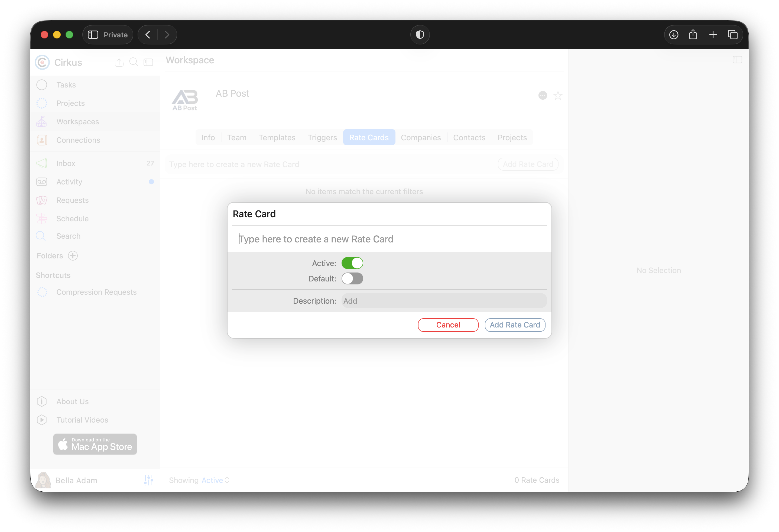Turn on the Default switch
Image resolution: width=779 pixels, height=532 pixels.
pos(352,278)
